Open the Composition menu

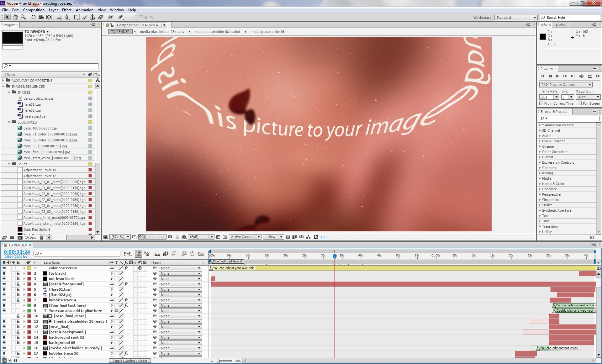34,10
